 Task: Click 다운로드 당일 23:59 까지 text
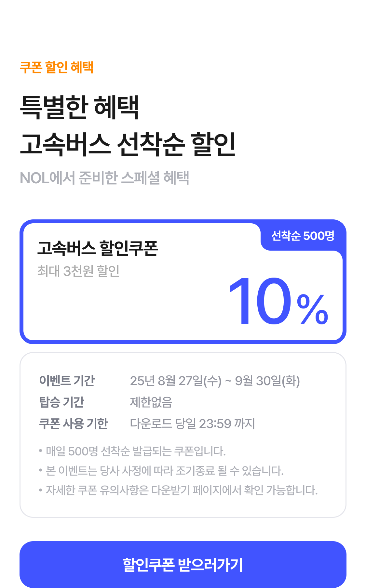(x=192, y=424)
